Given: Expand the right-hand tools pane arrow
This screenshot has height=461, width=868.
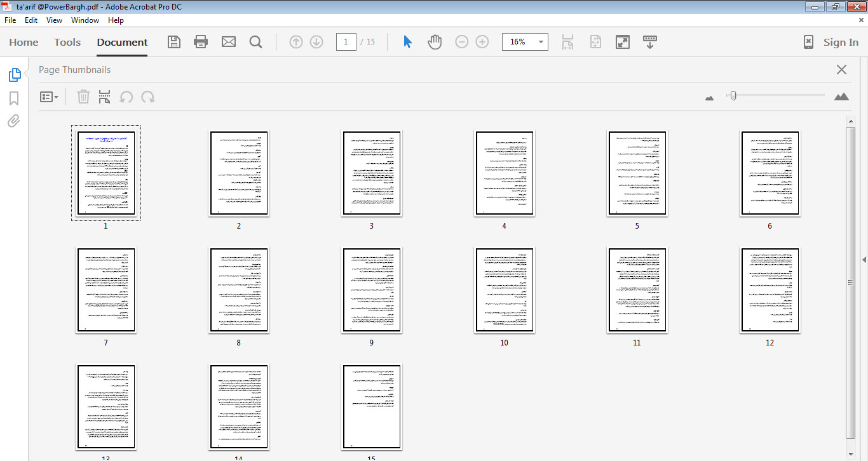Looking at the screenshot, I should 864,260.
